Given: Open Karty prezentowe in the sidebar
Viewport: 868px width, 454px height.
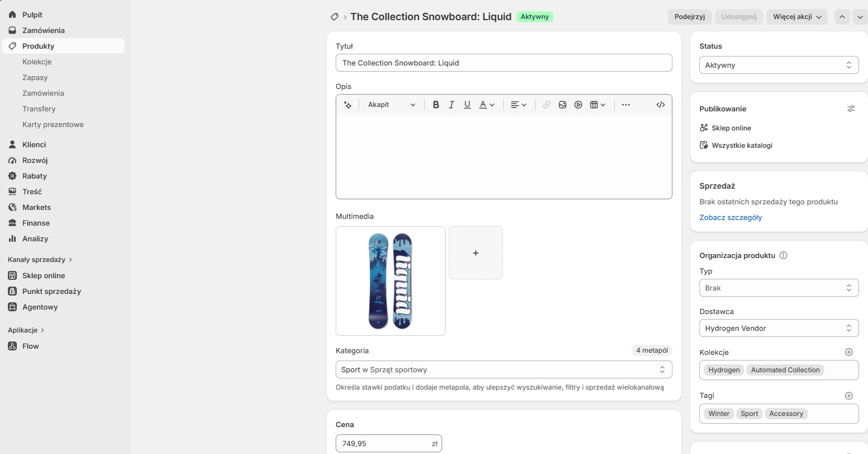Looking at the screenshot, I should point(53,124).
